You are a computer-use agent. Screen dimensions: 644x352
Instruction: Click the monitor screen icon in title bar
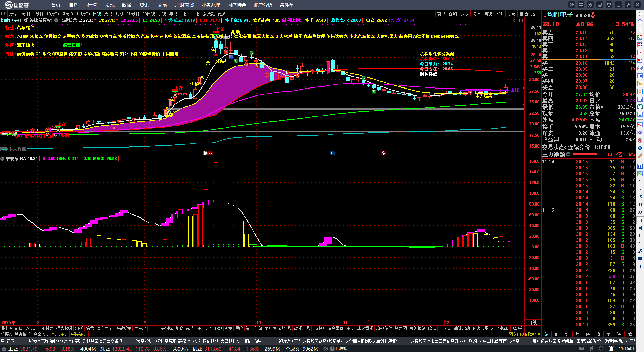tap(600, 5)
